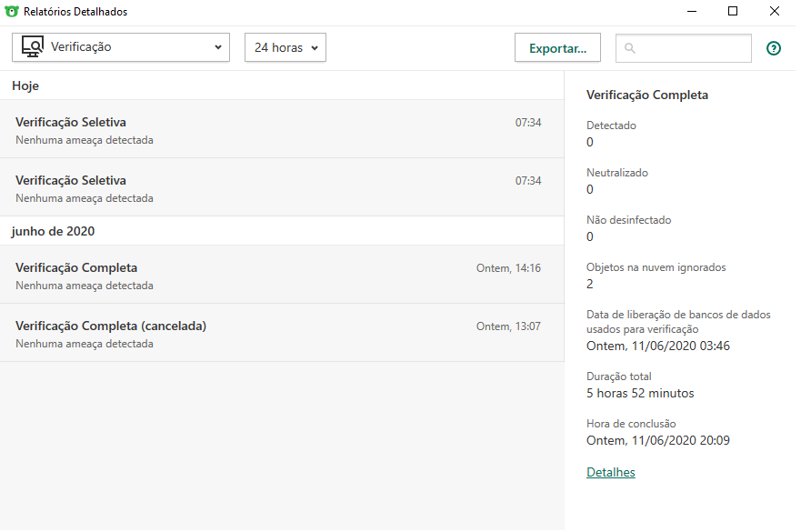Click inside the search input field
Viewport: 801px width, 532px height.
[691, 48]
